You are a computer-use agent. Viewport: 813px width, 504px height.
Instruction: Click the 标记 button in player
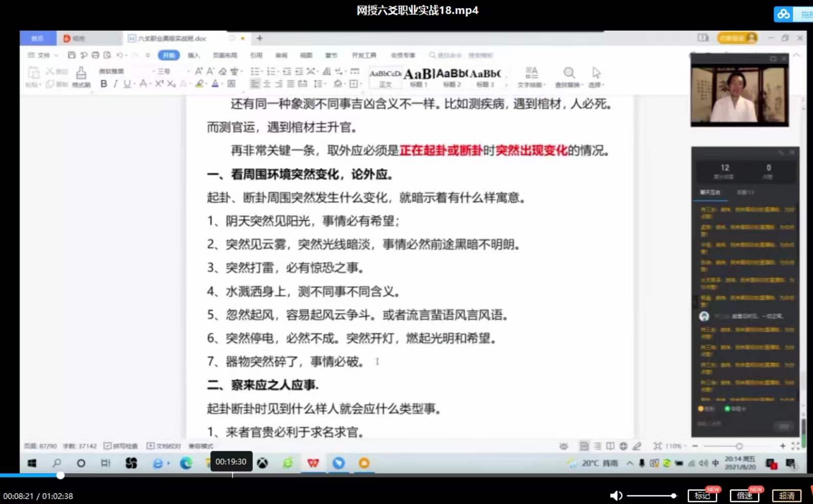click(702, 495)
